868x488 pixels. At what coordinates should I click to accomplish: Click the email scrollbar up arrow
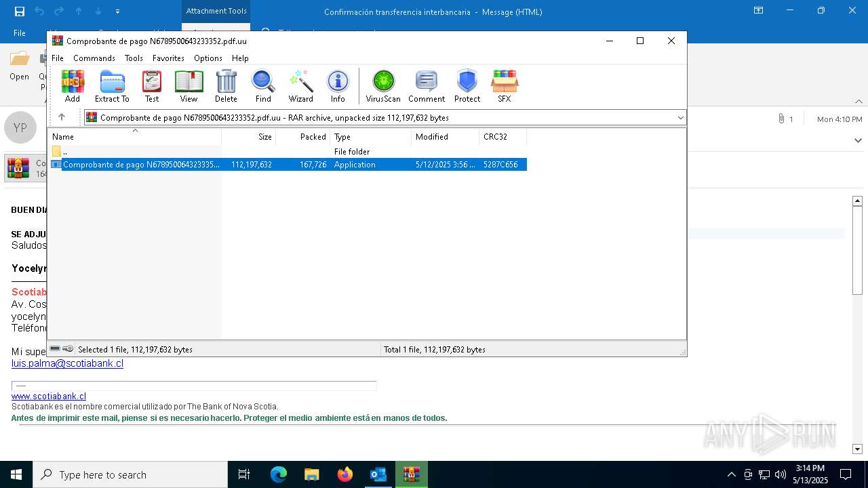(857, 201)
